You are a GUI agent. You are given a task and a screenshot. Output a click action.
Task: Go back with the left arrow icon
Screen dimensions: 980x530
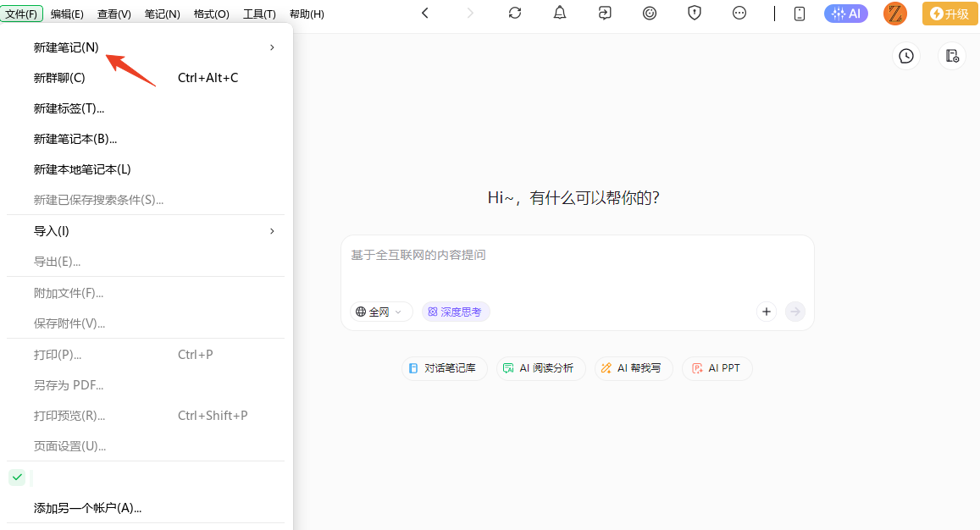(425, 14)
